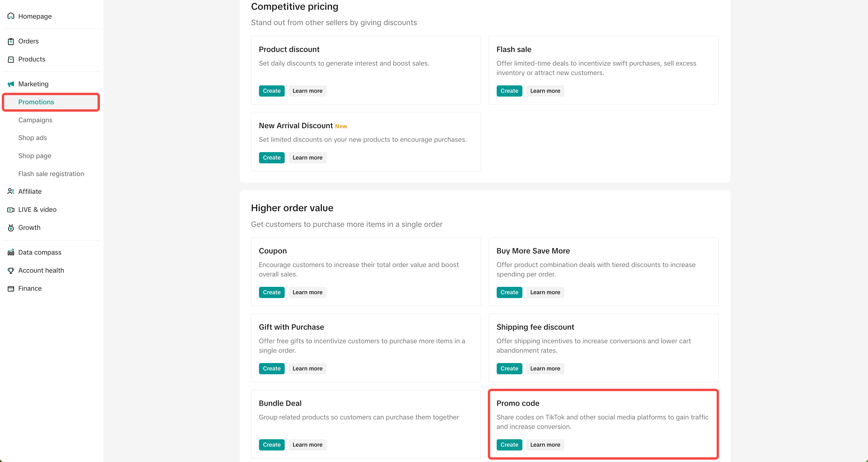868x462 pixels.
Task: Click the Orders clipboard icon
Action: pos(11,41)
